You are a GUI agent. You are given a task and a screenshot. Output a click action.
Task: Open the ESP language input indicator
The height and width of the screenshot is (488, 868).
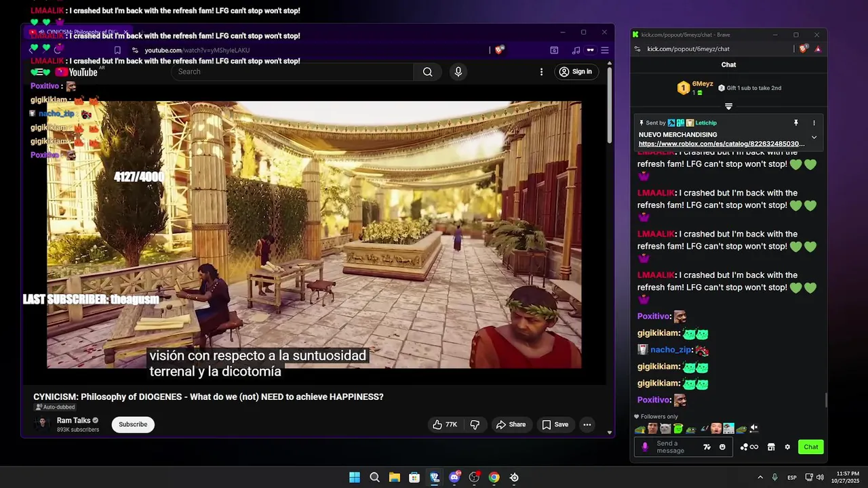[x=792, y=477]
